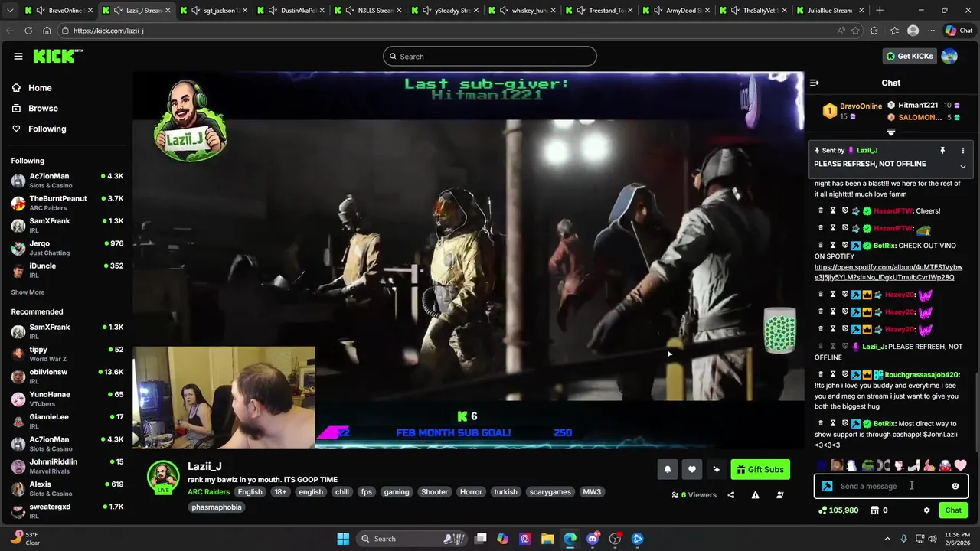Open YunoHanae recommended channel
Screen dimensions: 980x551
click(67, 399)
